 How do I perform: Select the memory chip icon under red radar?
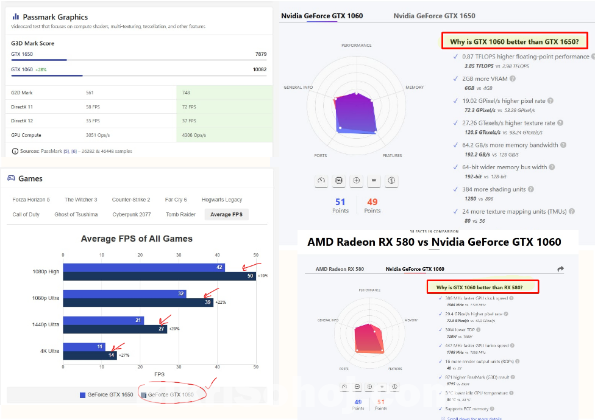tap(357, 387)
